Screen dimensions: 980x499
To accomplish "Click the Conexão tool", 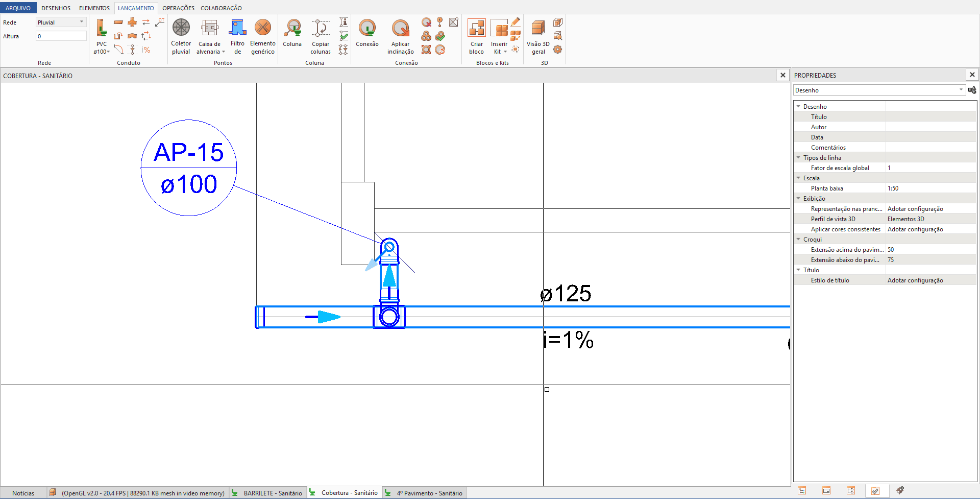I will coord(367,33).
